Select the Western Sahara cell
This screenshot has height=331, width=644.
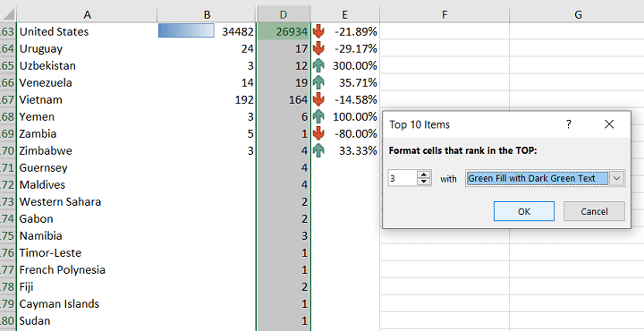point(87,202)
